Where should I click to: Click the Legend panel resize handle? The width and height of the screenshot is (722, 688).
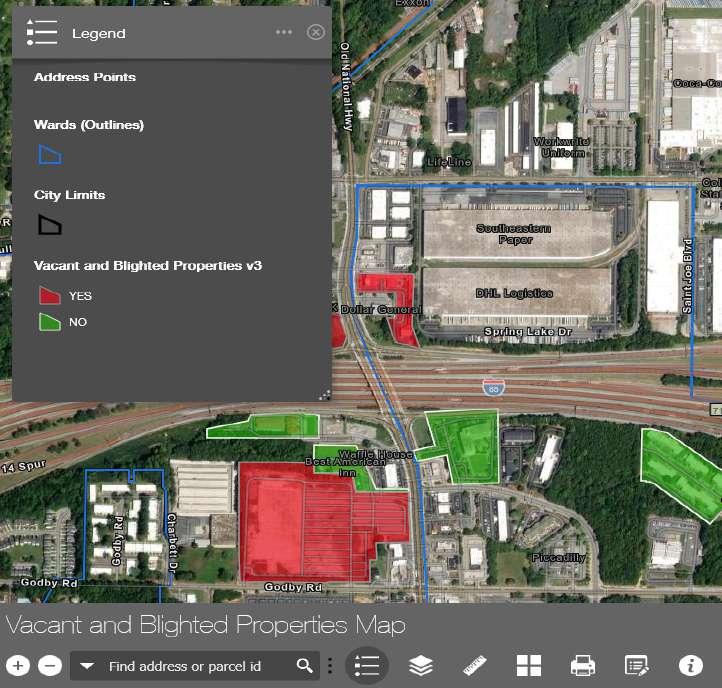point(325,395)
